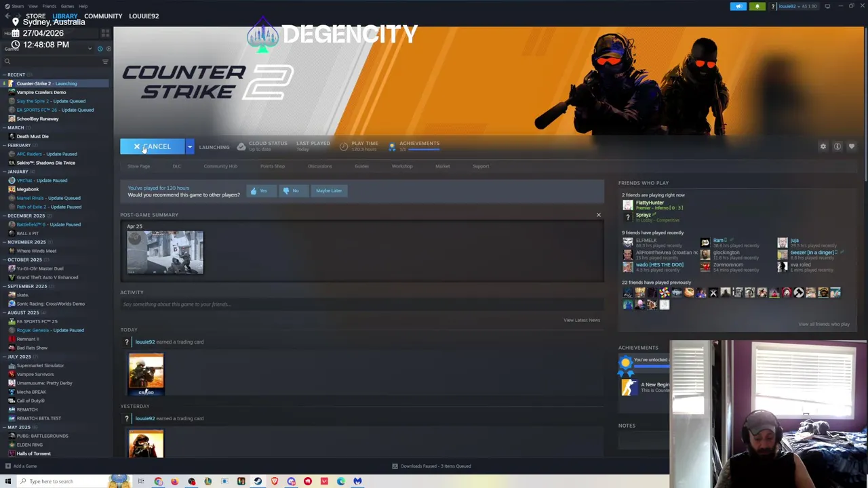This screenshot has width=868, height=488.
Task: Cancel launching Counter-Strike 2
Action: tap(153, 146)
